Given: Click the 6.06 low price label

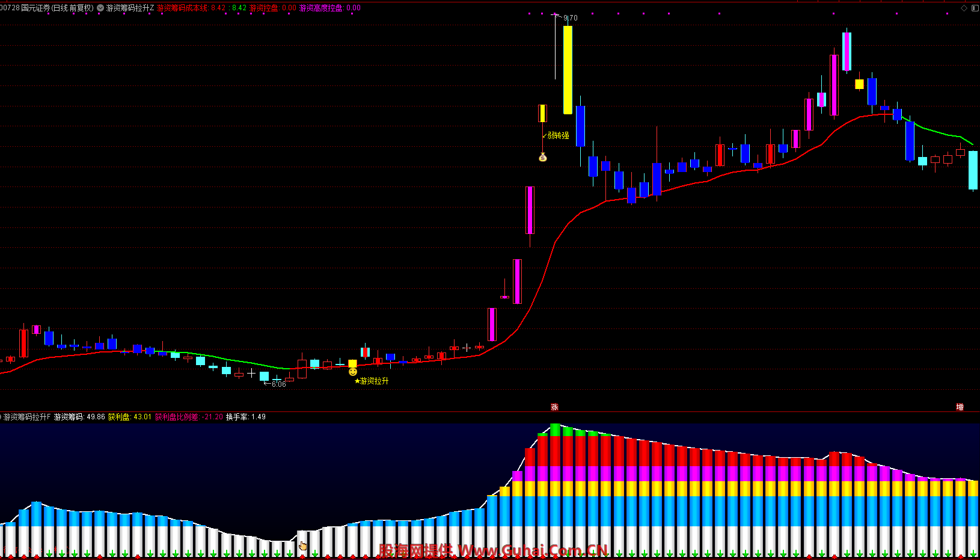Looking at the screenshot, I should click(278, 384).
